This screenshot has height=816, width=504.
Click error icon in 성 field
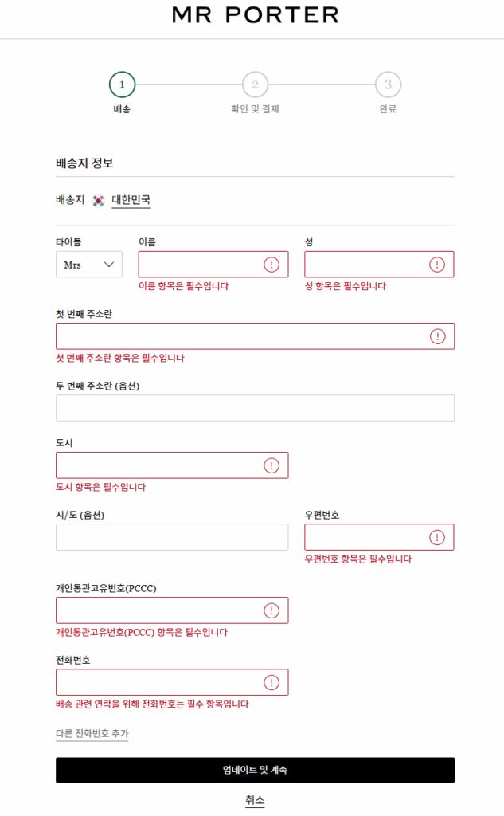[437, 265]
